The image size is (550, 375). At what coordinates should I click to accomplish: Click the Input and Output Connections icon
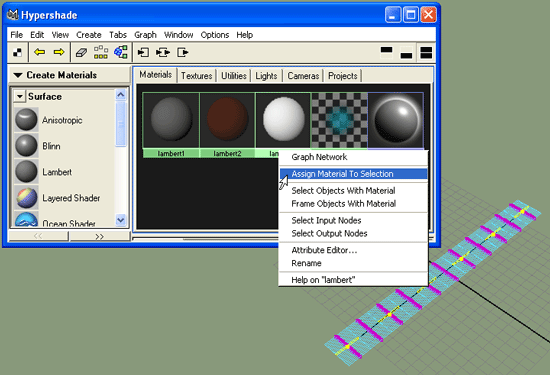pyautogui.click(x=163, y=53)
